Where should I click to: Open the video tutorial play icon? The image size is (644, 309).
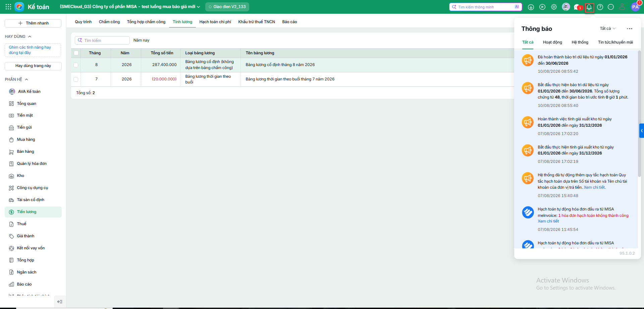(542, 7)
